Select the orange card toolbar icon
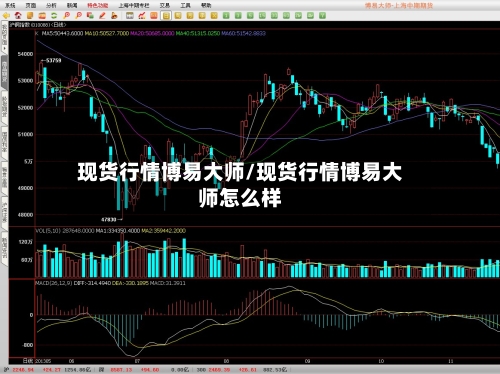Viewport: 500px width, 374px height. [x=42, y=15]
